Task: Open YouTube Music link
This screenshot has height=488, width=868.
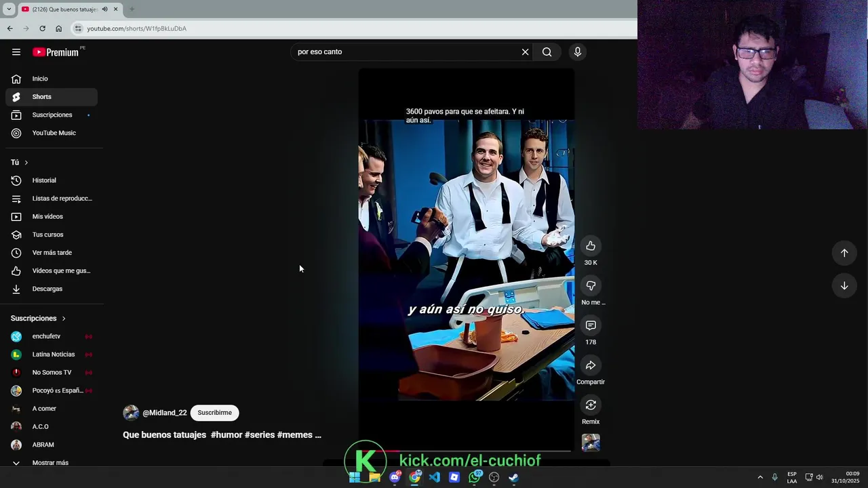Action: pyautogui.click(x=52, y=133)
